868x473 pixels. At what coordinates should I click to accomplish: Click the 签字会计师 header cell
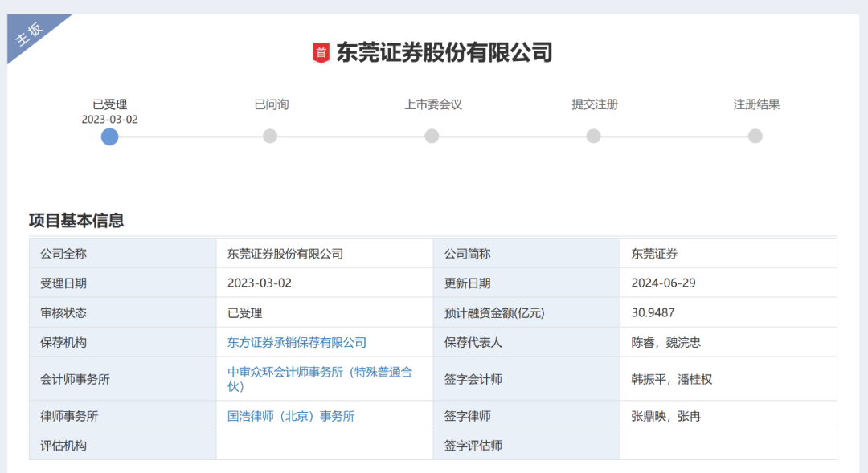526,379
